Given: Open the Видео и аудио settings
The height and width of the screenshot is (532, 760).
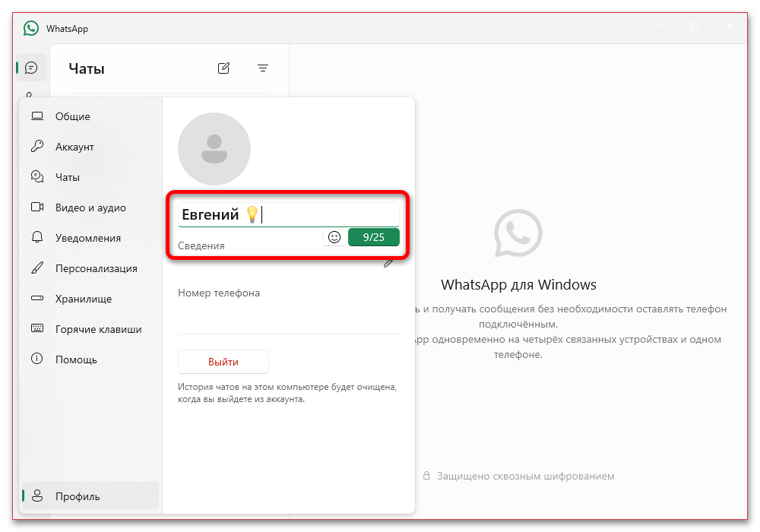Looking at the screenshot, I should click(x=90, y=207).
